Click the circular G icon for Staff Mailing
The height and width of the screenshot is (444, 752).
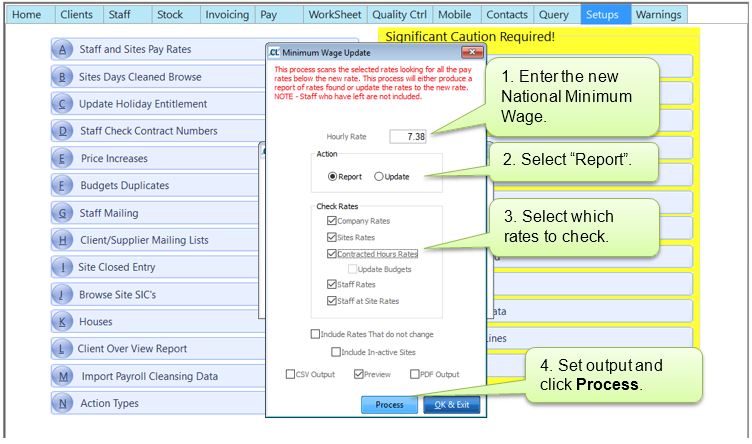(63, 213)
